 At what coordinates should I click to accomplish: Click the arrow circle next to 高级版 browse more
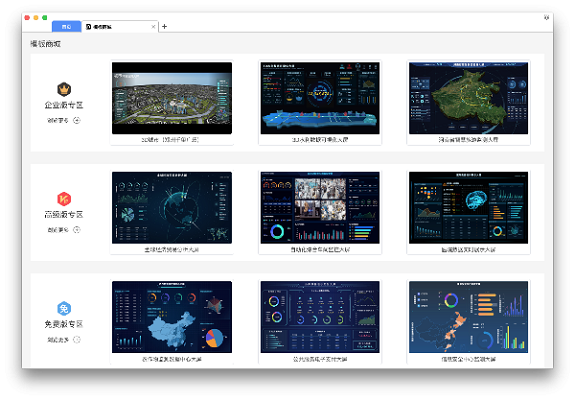point(77,230)
